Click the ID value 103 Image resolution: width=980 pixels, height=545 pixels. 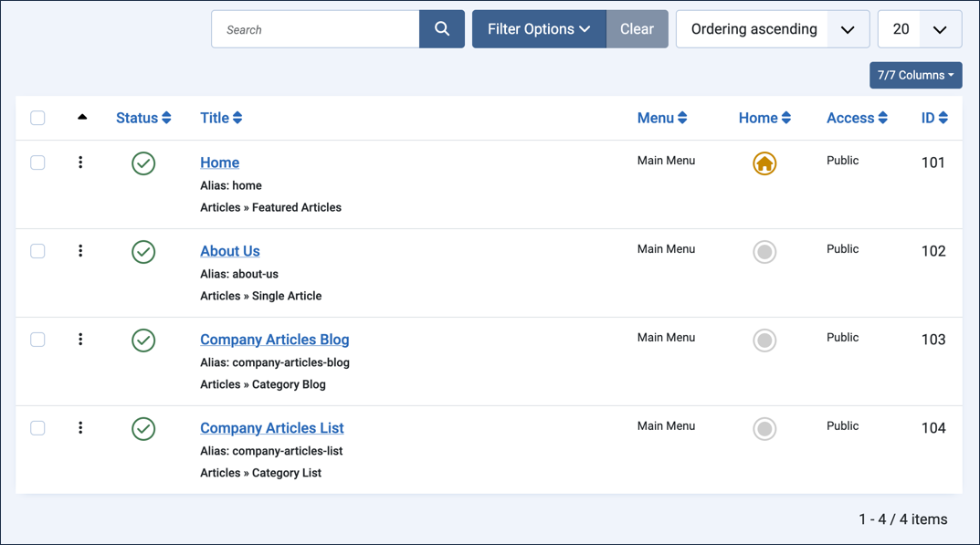pos(933,340)
